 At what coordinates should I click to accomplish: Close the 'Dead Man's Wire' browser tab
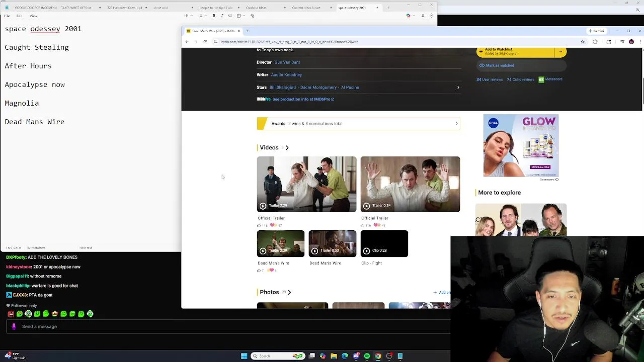[x=238, y=31]
